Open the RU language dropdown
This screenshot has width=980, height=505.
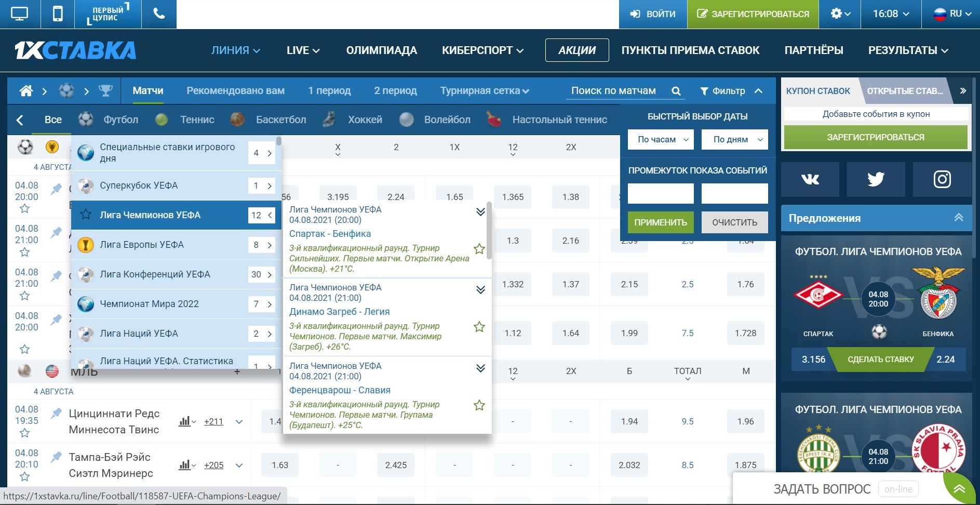(952, 14)
